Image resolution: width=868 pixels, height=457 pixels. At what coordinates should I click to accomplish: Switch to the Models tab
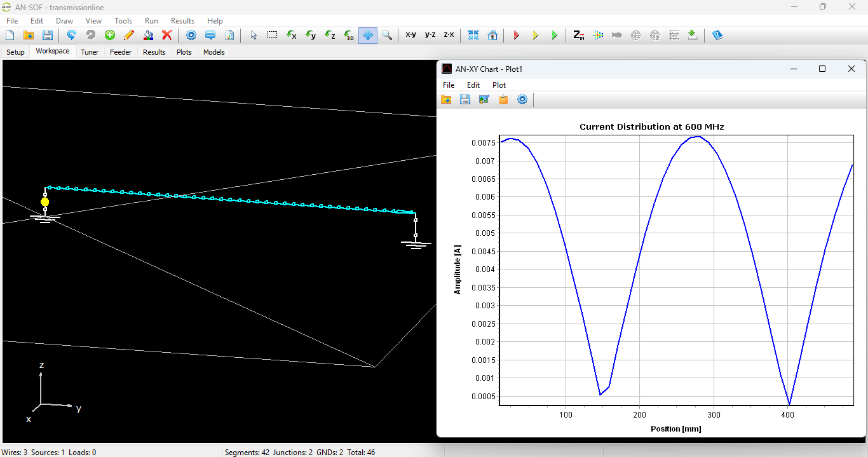point(214,52)
